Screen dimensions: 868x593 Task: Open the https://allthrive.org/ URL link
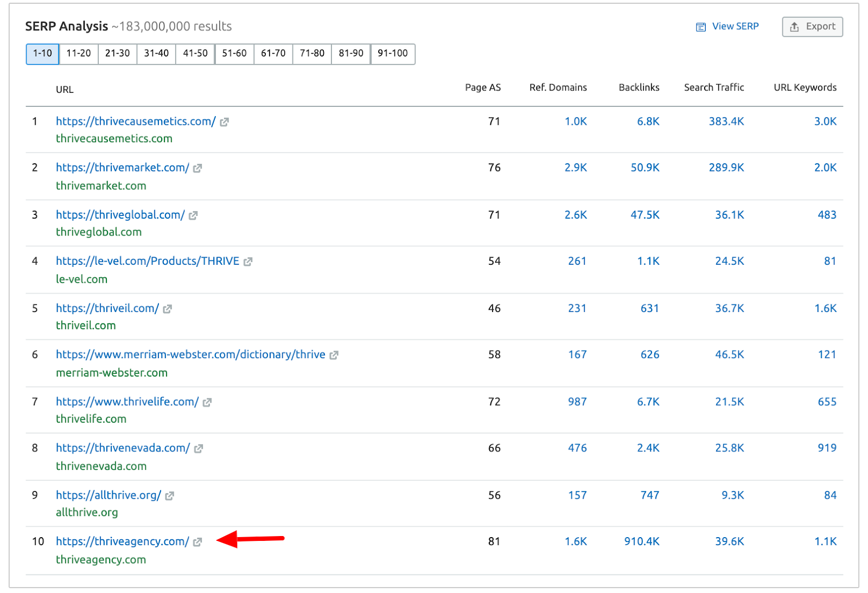[108, 495]
